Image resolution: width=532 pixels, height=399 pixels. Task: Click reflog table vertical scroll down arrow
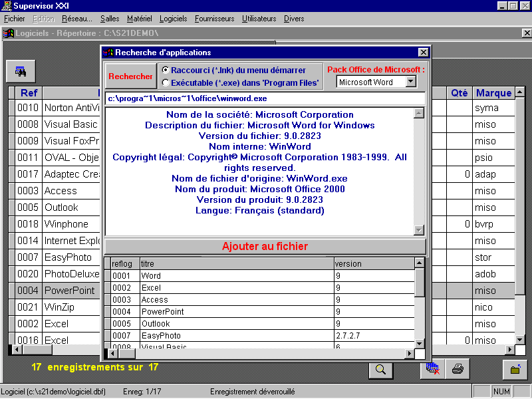[x=420, y=344]
